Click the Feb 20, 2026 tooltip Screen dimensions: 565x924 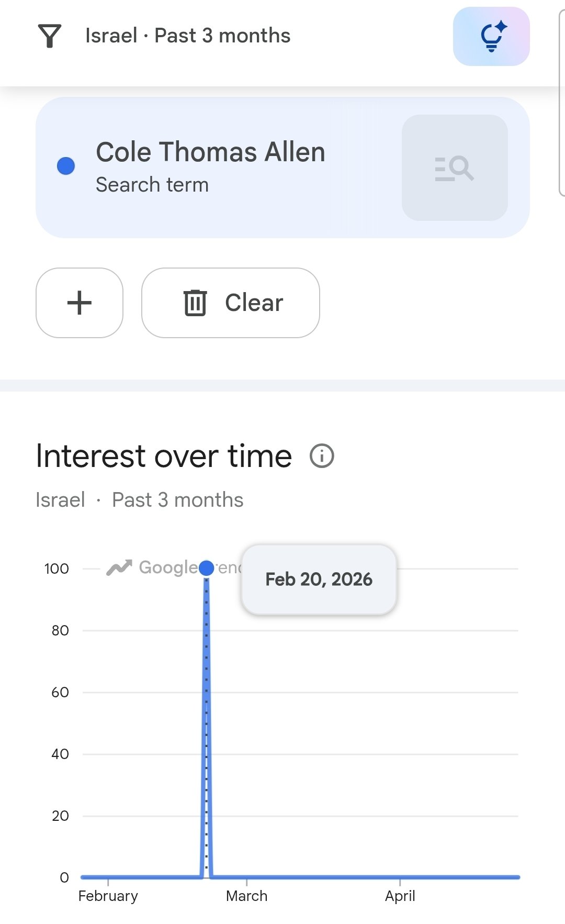tap(319, 580)
